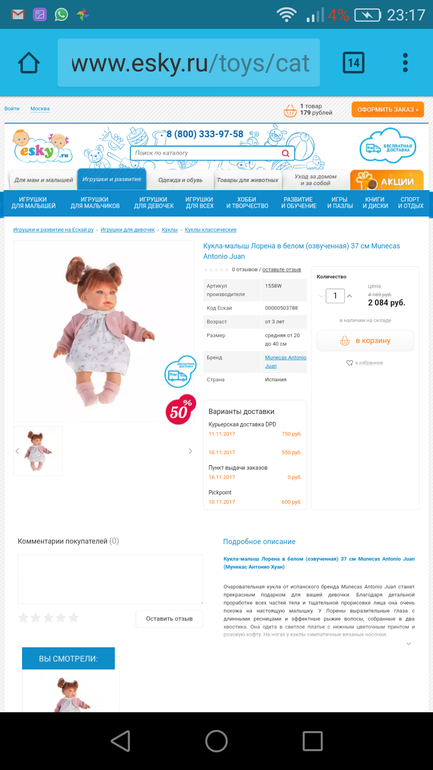The width and height of the screenshot is (433, 770).
Task: Open the browser three-dot menu
Action: coord(405,63)
